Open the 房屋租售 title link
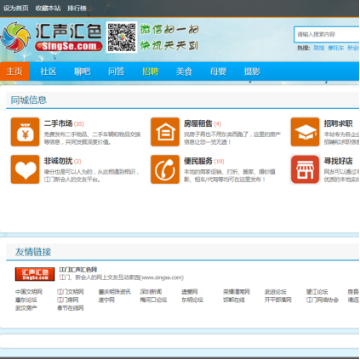The height and width of the screenshot is (360, 360). click(x=198, y=124)
